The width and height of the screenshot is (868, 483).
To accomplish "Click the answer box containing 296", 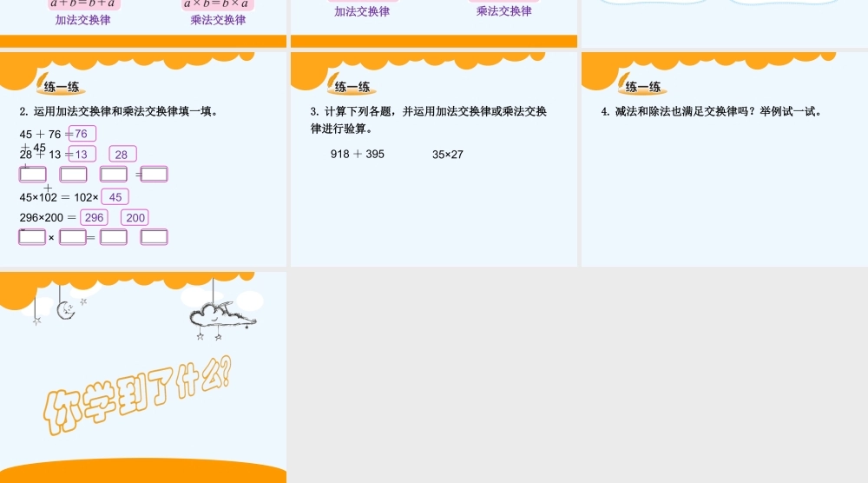I will pyautogui.click(x=94, y=217).
